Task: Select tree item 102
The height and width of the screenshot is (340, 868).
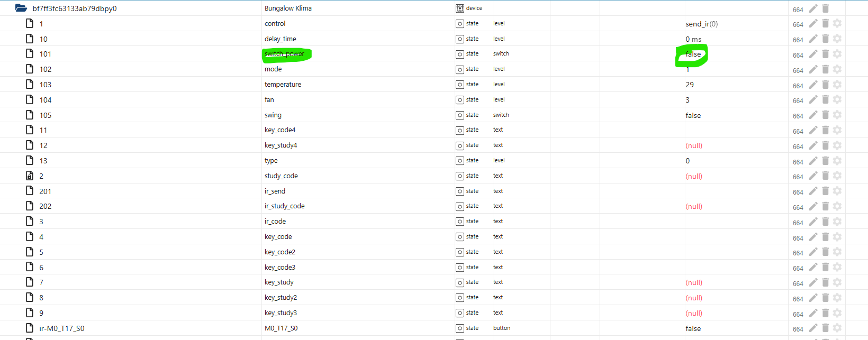Action: tap(46, 69)
